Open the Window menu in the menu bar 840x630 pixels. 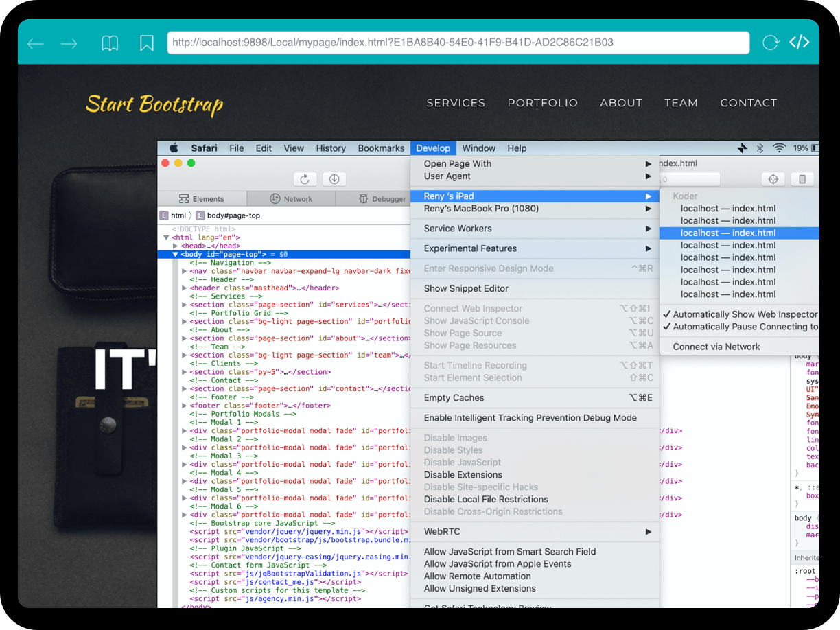[x=479, y=148]
